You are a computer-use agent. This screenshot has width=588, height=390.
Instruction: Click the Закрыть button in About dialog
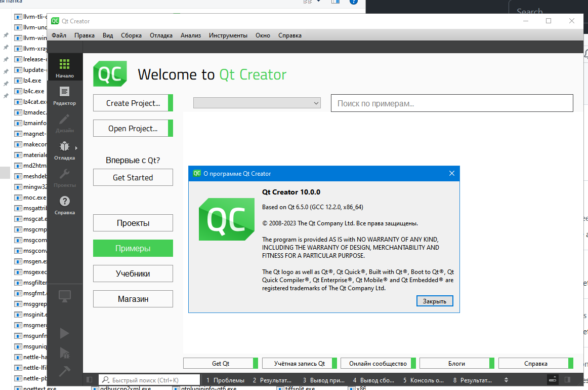tap(435, 301)
